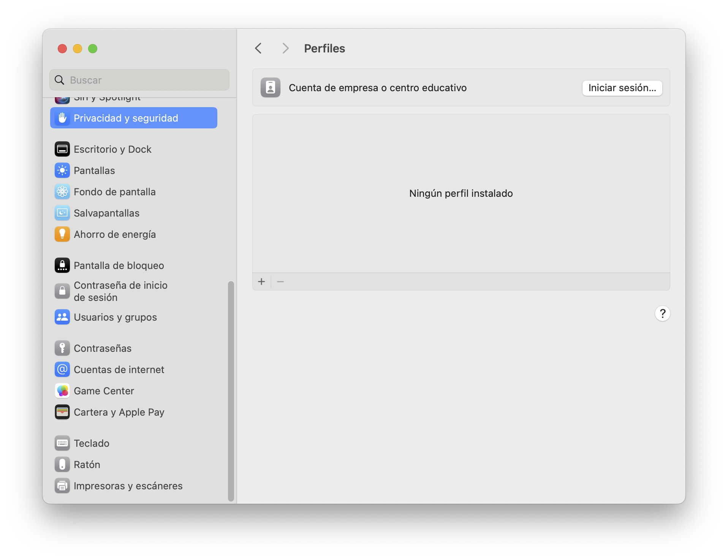
Task: Open Pantallas settings via its sun icon
Action: 62,171
